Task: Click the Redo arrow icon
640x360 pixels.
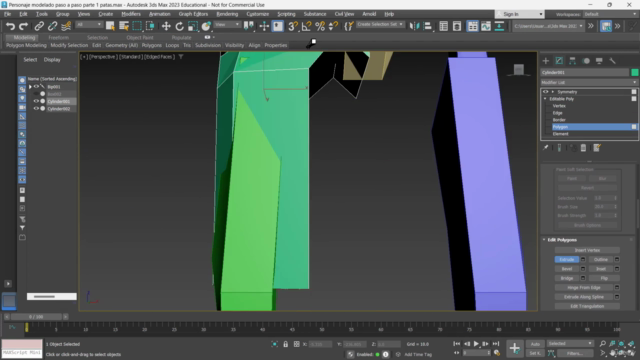Action: (24, 26)
